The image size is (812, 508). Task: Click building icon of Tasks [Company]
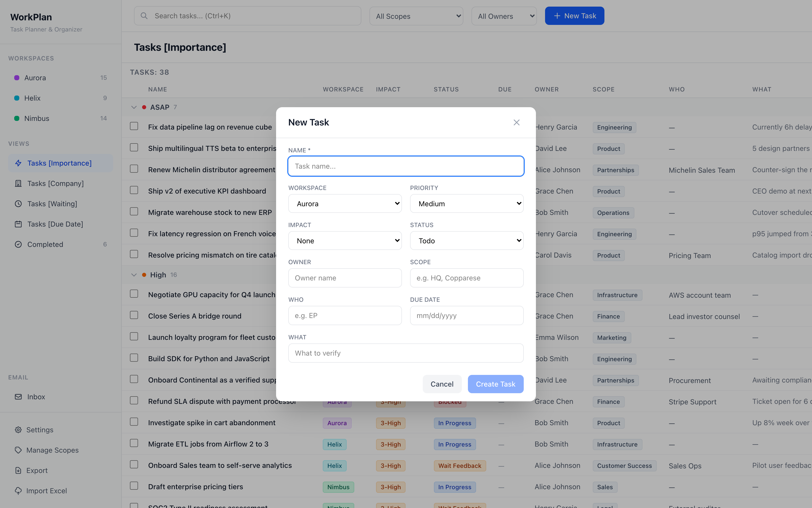point(19,183)
